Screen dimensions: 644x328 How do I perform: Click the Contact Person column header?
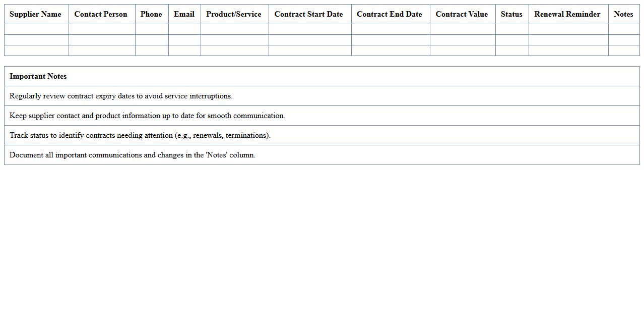[x=101, y=14]
